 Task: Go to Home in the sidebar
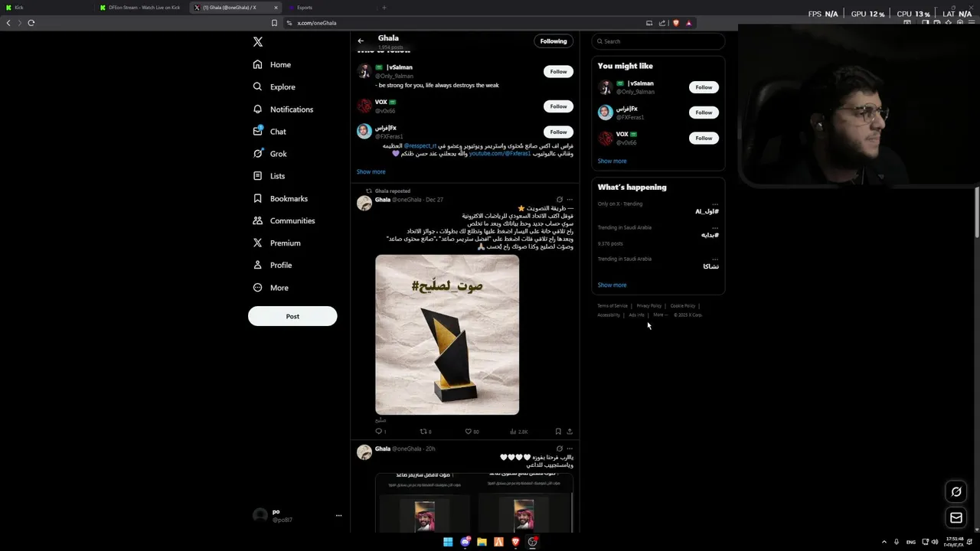point(272,65)
